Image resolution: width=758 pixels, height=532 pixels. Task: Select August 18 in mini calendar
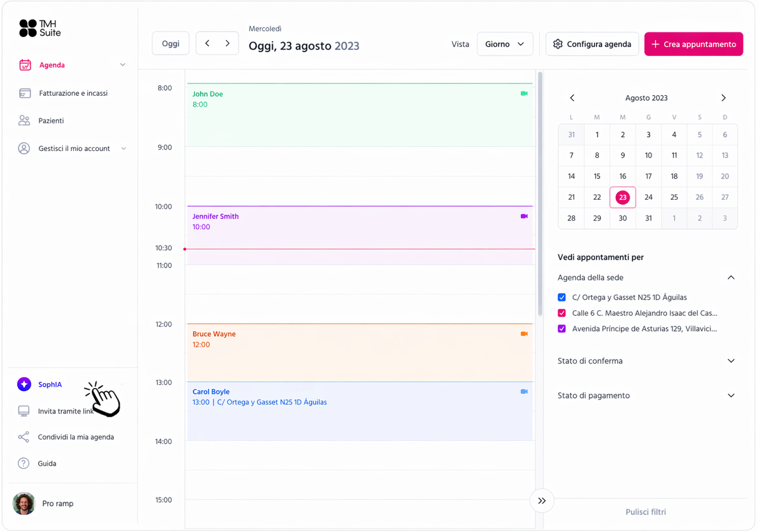[674, 176]
